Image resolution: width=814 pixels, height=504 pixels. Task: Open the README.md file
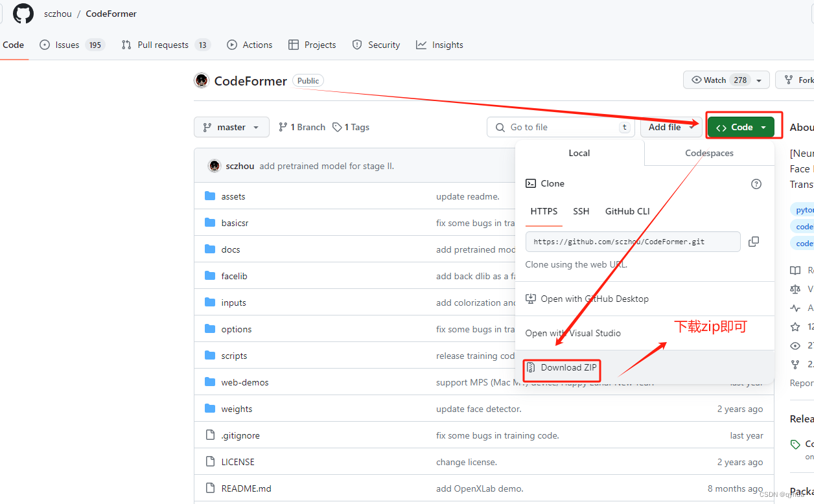click(246, 488)
